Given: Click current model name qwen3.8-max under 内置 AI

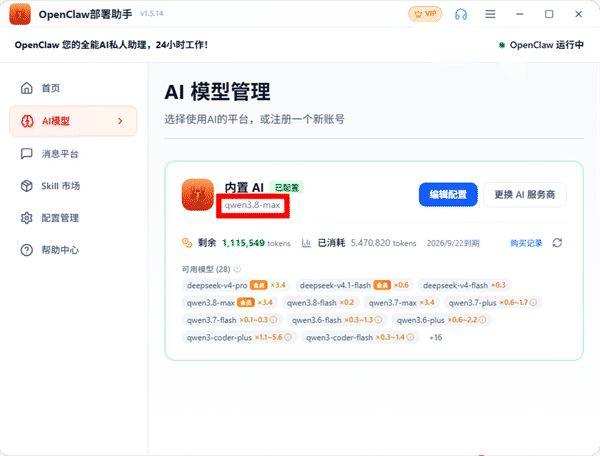Looking at the screenshot, I should [252, 205].
